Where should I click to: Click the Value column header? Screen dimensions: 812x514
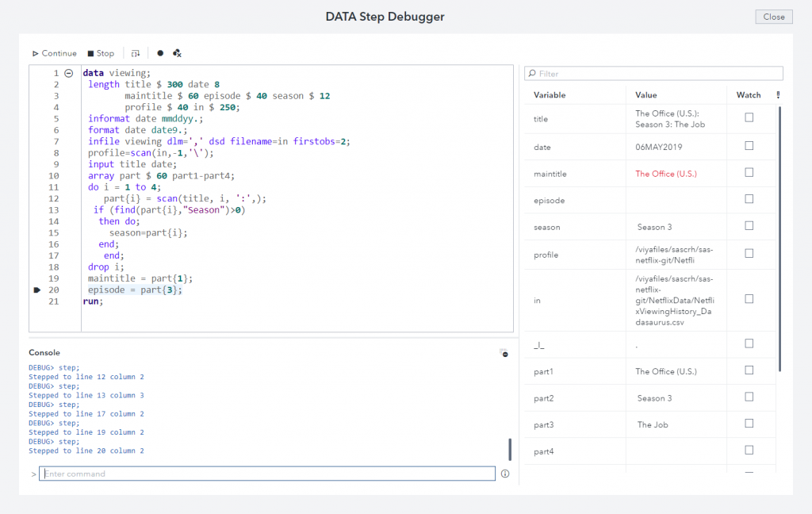tap(645, 95)
